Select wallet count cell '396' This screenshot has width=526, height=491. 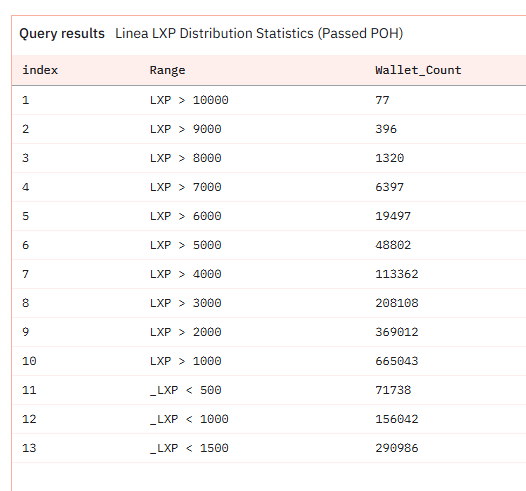(386, 129)
